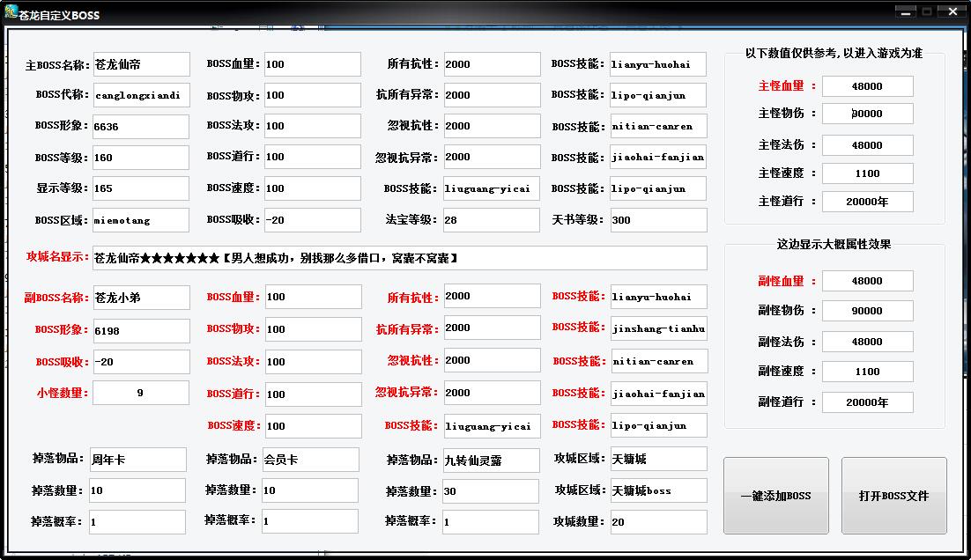
Task: Click the 一键添加BOSS button
Action: [775, 496]
